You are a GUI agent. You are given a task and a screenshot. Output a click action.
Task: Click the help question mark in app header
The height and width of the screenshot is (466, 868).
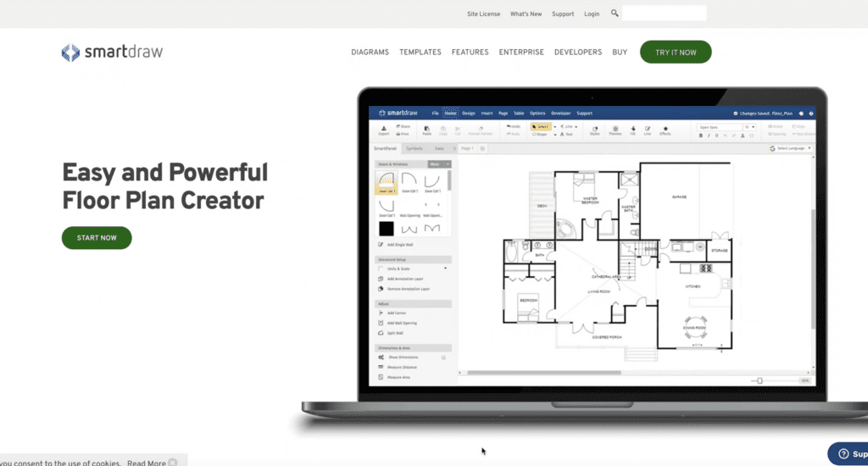[811, 114]
